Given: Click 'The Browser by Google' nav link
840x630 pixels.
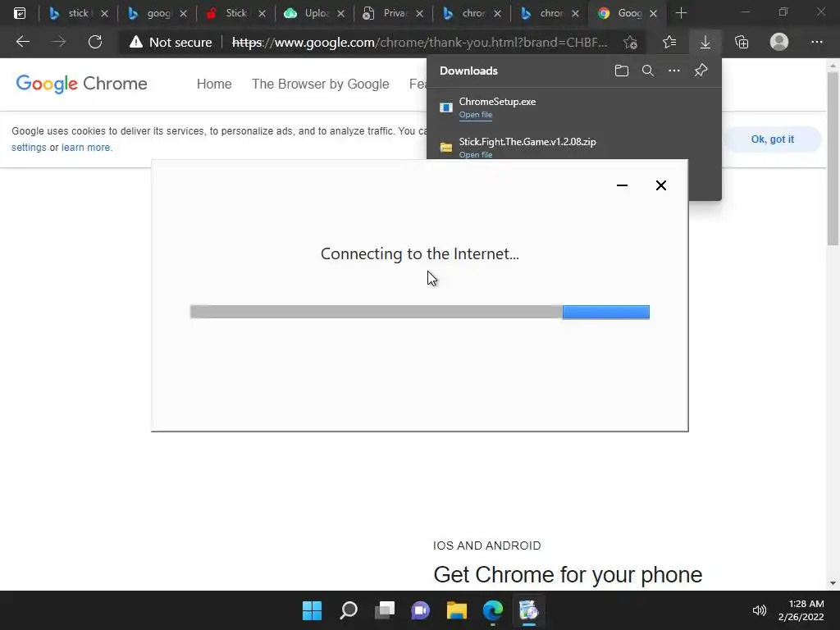Looking at the screenshot, I should coord(321,84).
